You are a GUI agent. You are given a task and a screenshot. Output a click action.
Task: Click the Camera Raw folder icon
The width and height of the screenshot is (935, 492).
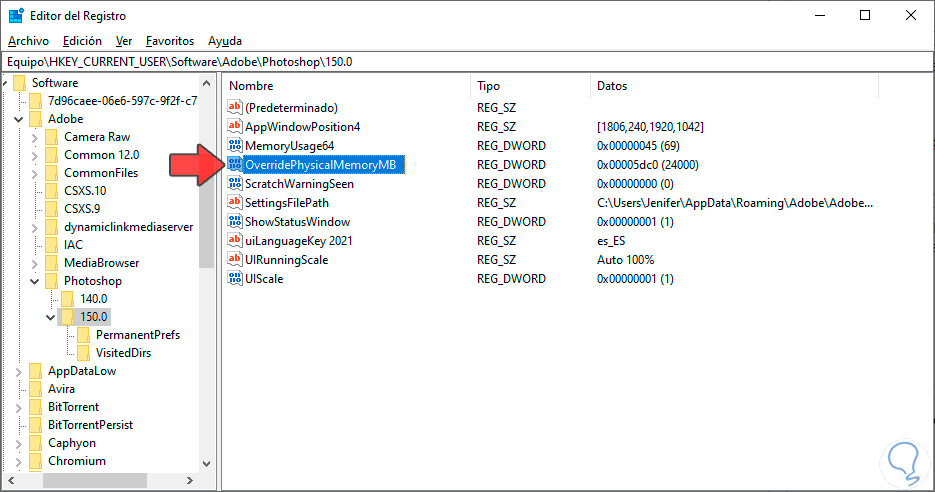click(52, 137)
